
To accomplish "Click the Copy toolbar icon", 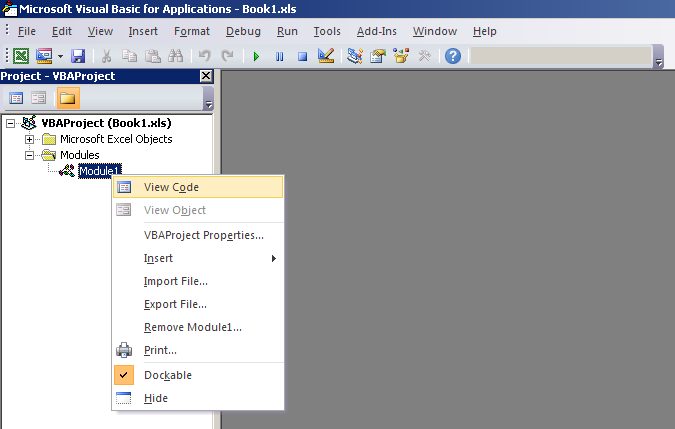I will point(129,56).
